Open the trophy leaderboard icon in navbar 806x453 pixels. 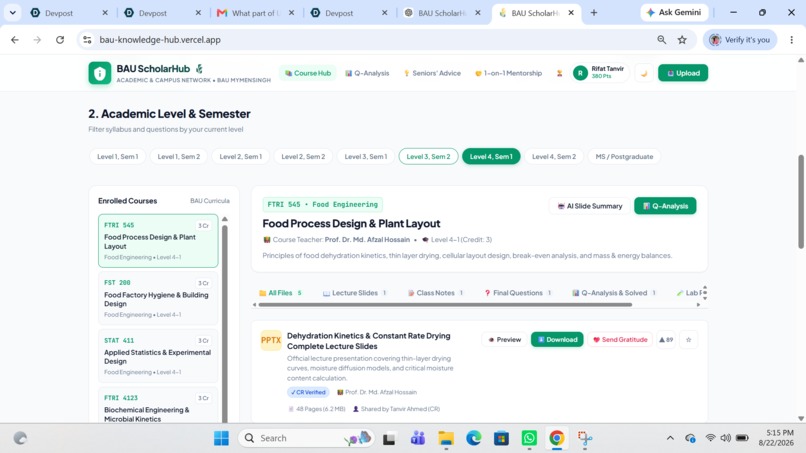coord(559,73)
